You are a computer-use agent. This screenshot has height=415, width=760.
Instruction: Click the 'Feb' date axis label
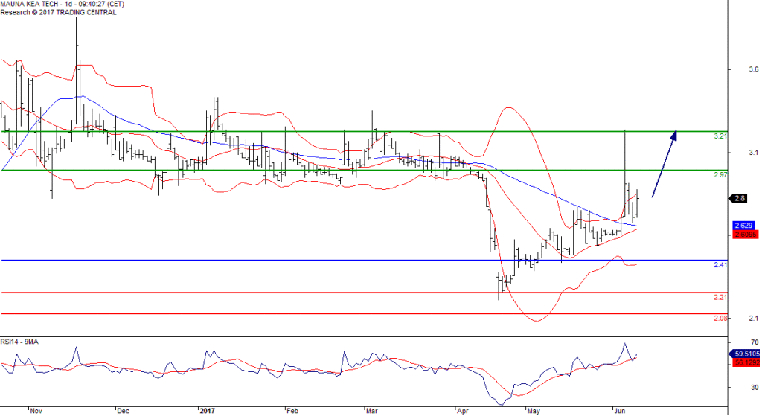(x=292, y=411)
